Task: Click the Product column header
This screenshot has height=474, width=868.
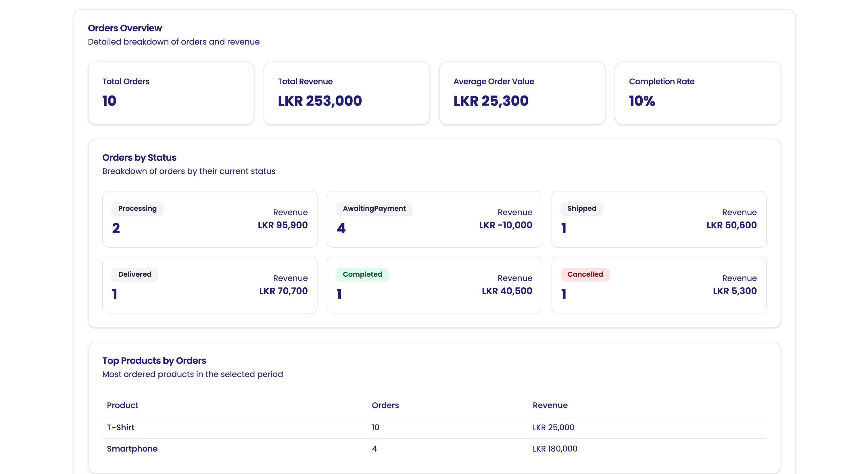Action: (122, 405)
